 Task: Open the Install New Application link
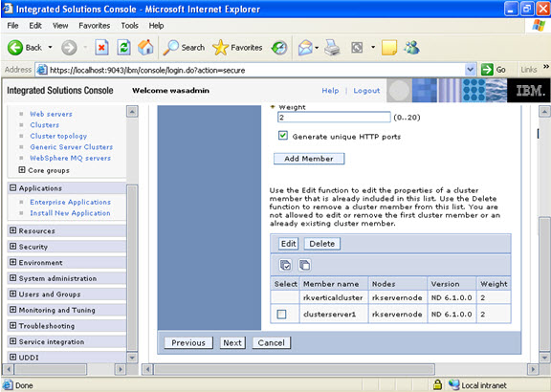tap(70, 213)
